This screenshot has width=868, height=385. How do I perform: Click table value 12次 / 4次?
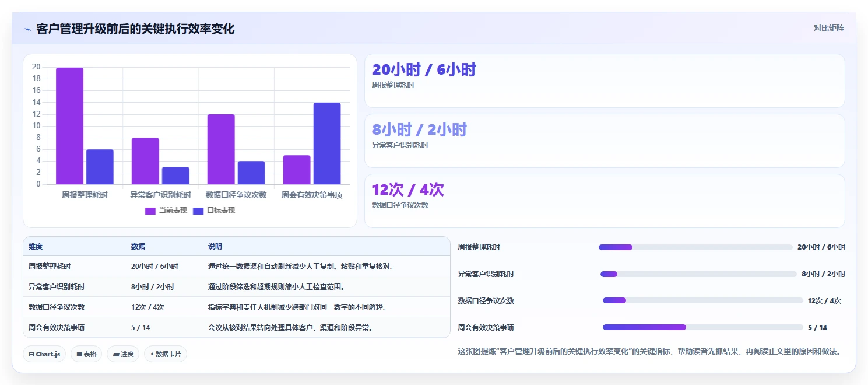[x=147, y=307]
